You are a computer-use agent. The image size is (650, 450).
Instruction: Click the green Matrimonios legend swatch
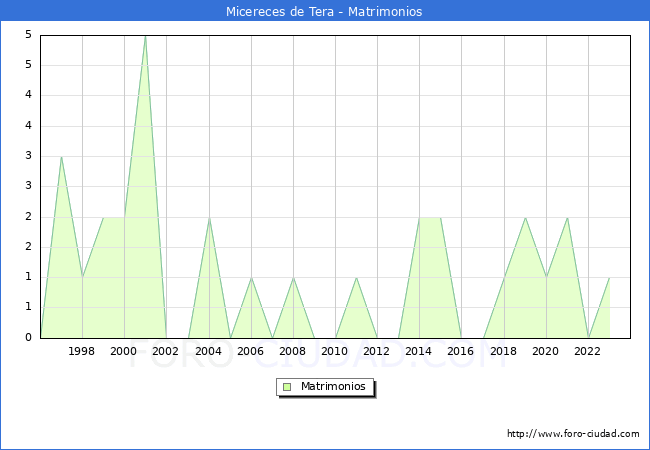click(287, 387)
